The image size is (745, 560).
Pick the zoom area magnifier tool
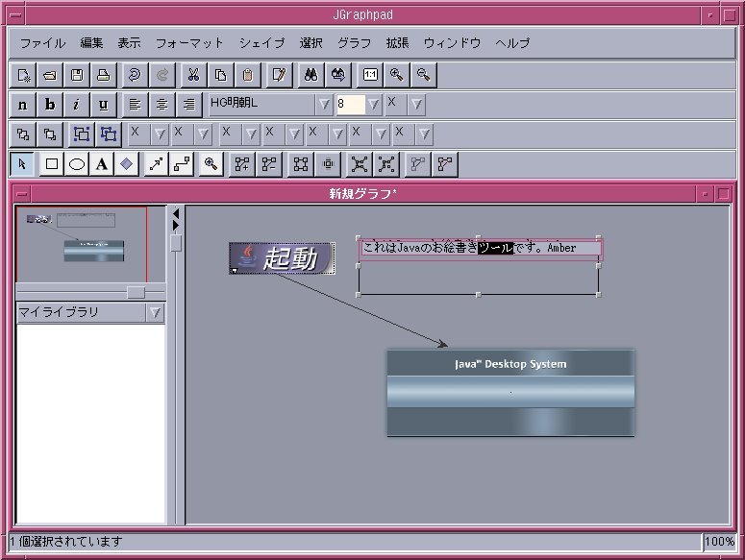(211, 164)
